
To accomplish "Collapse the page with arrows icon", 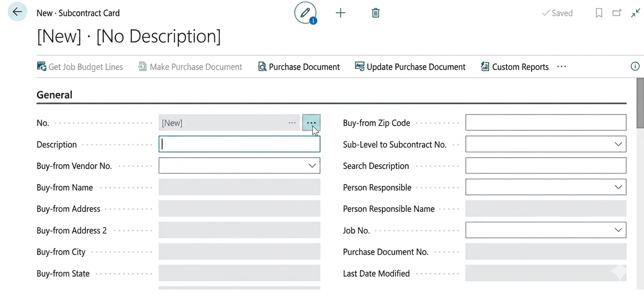I will click(635, 13).
